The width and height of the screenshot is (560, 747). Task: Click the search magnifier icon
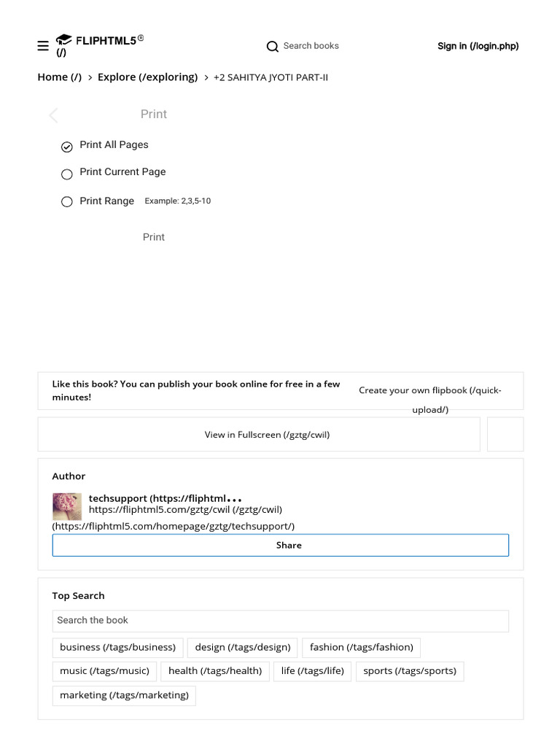click(x=273, y=46)
